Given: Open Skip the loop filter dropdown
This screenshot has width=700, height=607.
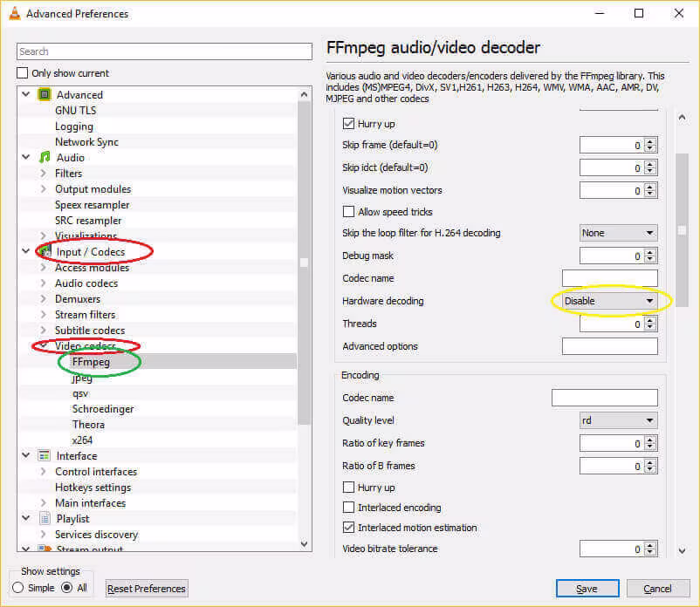Looking at the screenshot, I should click(x=618, y=233).
